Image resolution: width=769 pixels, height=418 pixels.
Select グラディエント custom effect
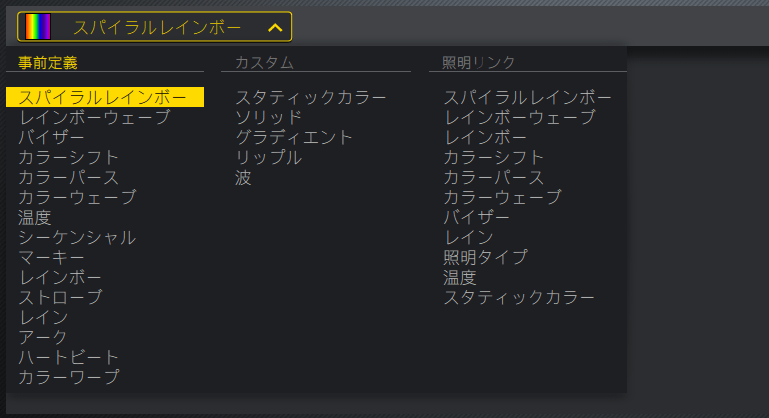pyautogui.click(x=294, y=137)
